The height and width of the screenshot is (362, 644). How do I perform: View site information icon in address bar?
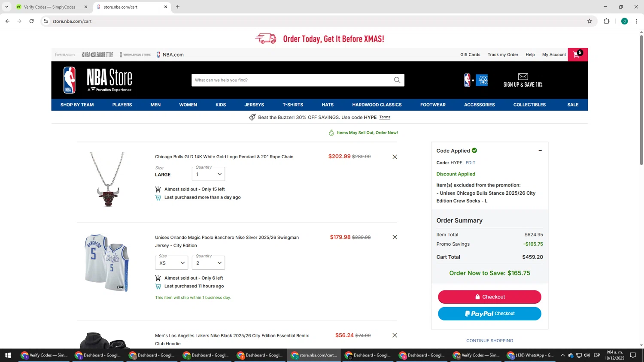(46, 21)
